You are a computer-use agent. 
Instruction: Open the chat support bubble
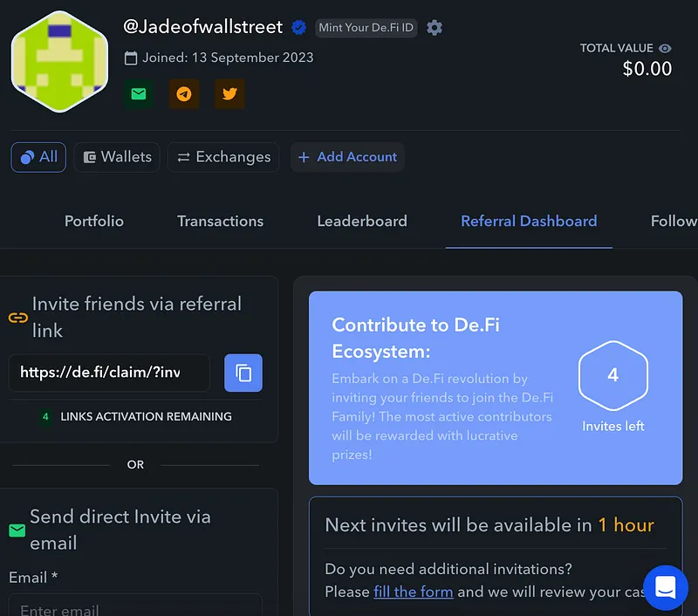point(666,587)
